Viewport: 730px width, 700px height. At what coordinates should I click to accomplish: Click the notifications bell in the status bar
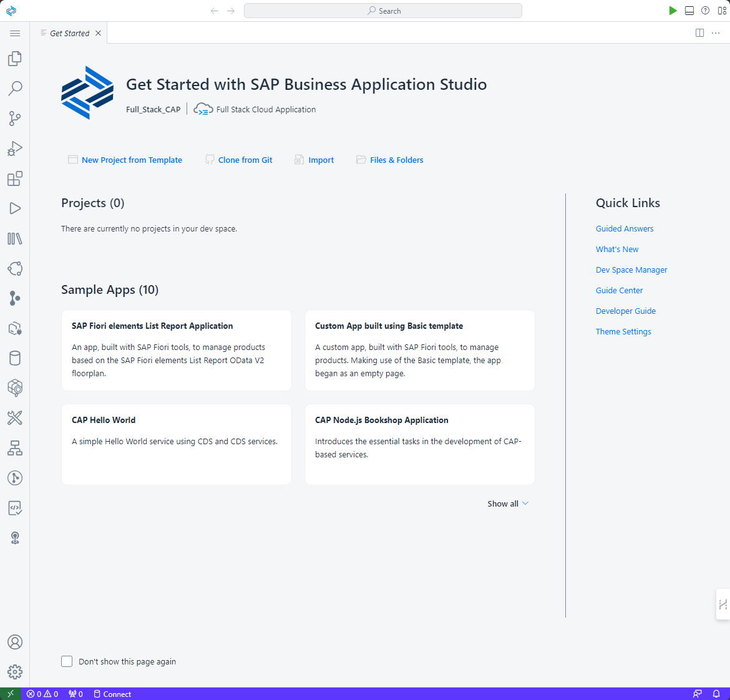tap(716, 693)
